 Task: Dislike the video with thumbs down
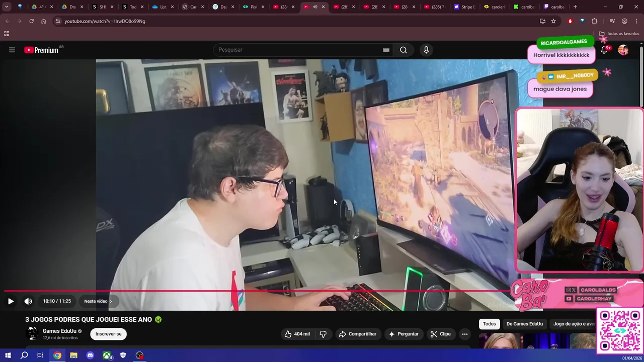tap(324, 334)
